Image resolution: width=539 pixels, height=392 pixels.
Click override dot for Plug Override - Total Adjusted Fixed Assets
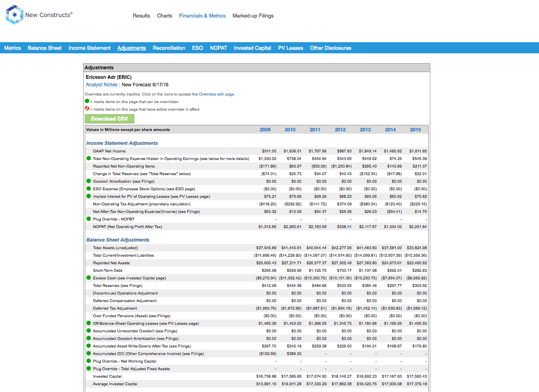(89, 369)
